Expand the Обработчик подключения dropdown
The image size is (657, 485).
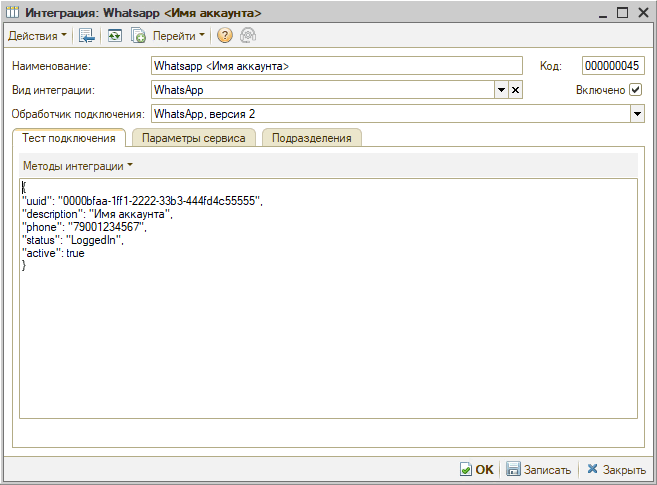point(637,114)
